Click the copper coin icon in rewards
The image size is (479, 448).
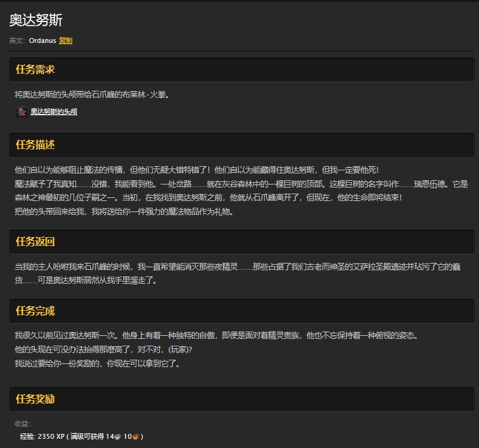pyautogui.click(x=136, y=436)
